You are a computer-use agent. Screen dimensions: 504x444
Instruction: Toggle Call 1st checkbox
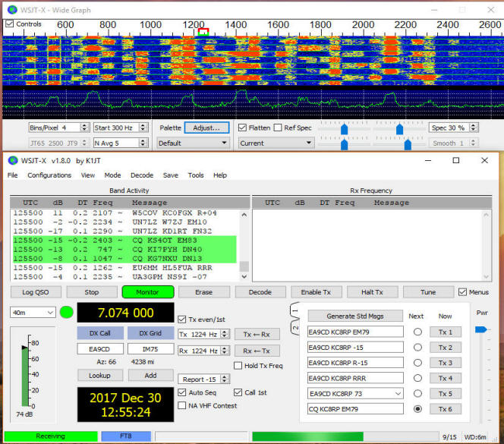tap(238, 392)
